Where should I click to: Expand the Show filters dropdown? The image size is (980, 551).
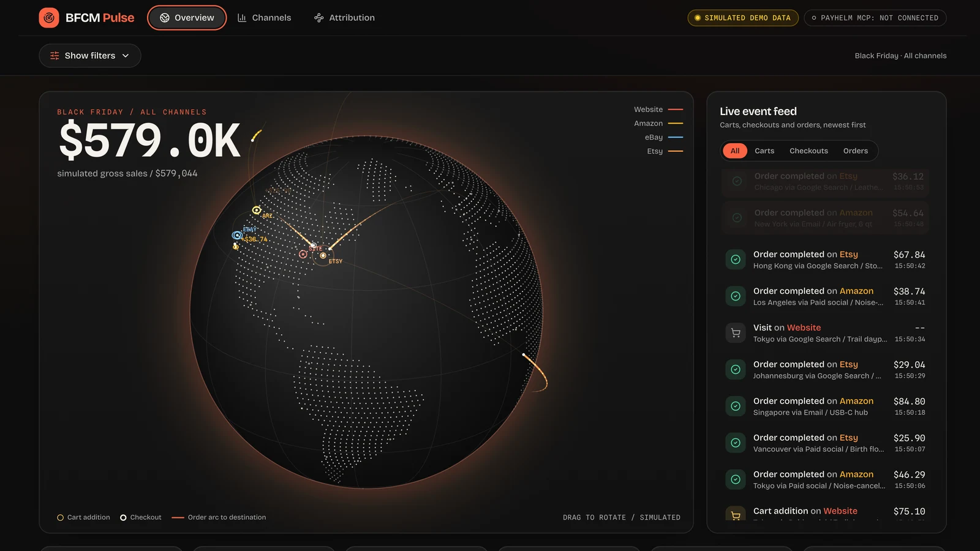pyautogui.click(x=90, y=56)
